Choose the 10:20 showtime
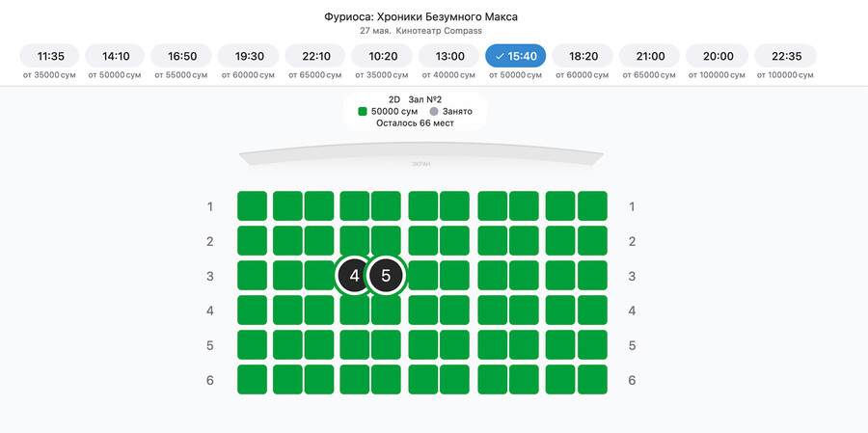Image resolution: width=868 pixels, height=433 pixels. tap(382, 56)
